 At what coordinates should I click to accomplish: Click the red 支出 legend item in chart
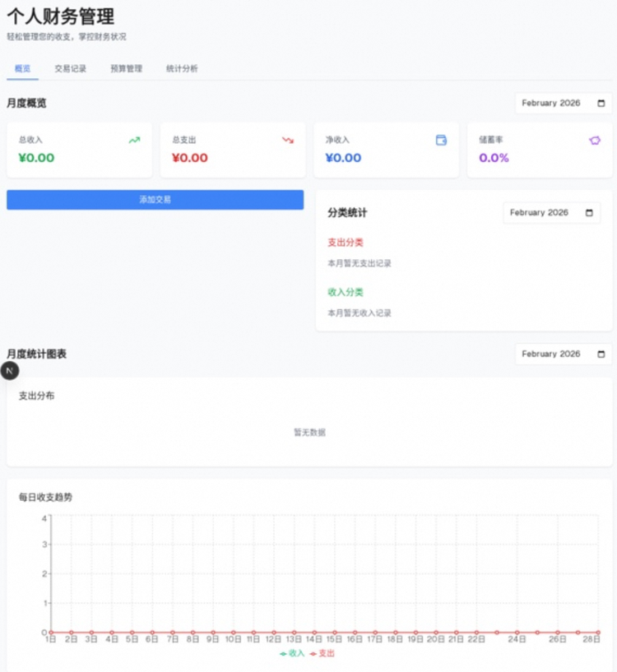322,654
